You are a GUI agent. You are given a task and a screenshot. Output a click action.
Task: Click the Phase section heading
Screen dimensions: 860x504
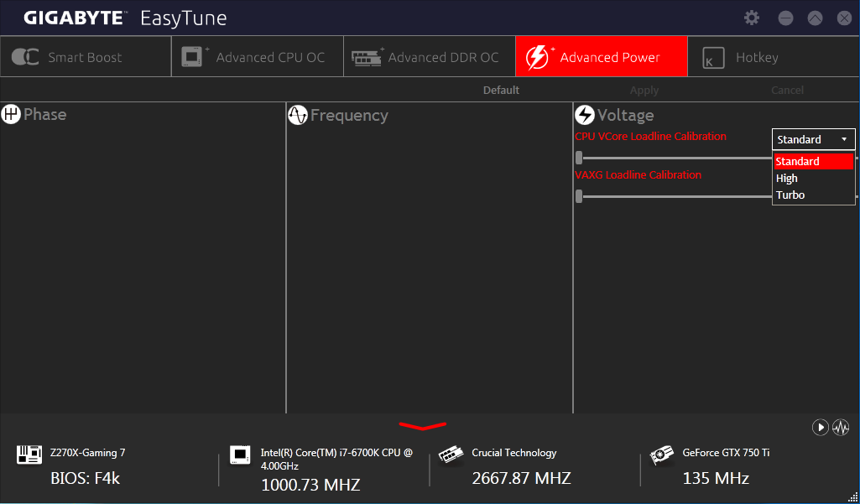(x=45, y=114)
